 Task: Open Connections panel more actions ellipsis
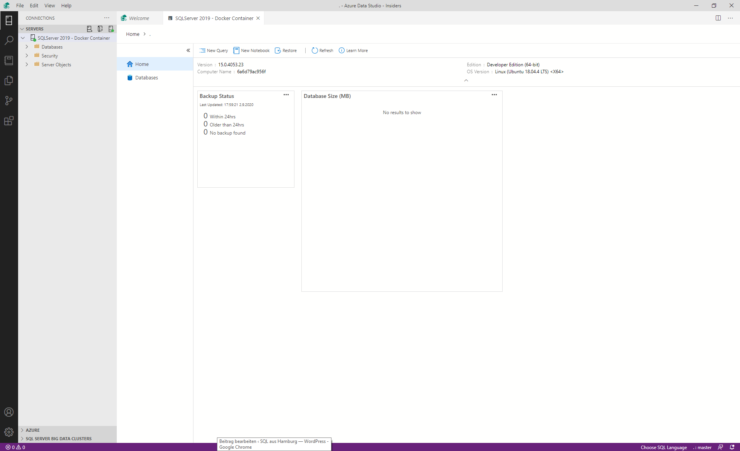pos(107,18)
